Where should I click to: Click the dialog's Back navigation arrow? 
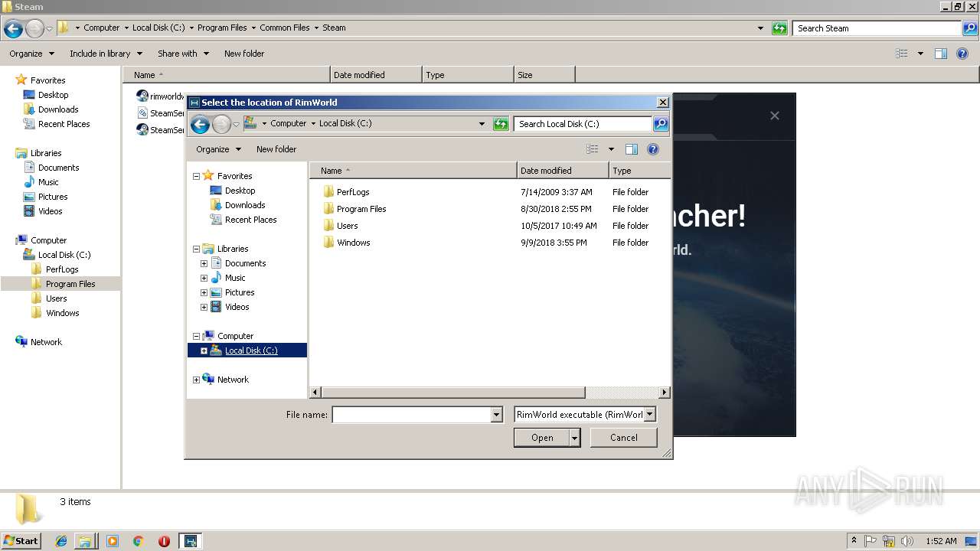(200, 125)
